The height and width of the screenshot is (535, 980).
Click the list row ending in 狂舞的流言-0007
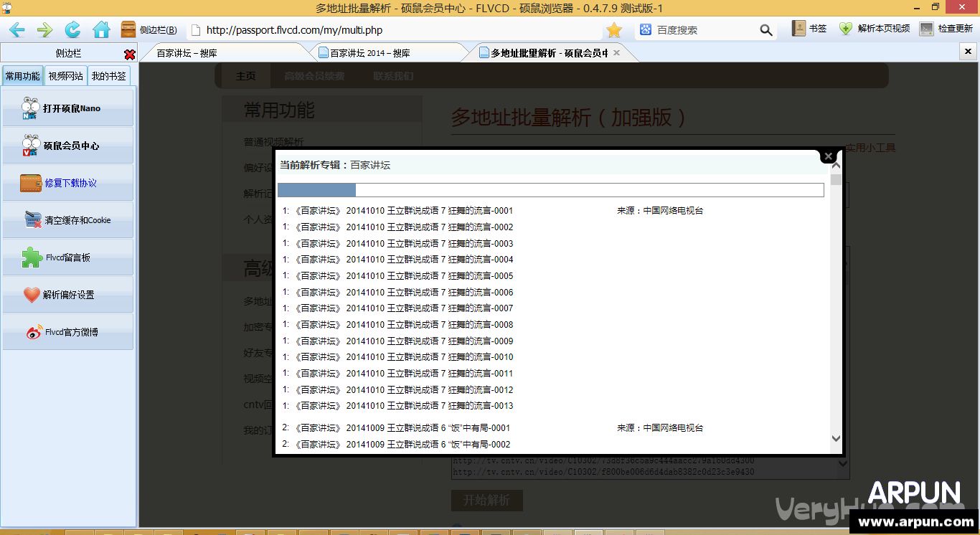coord(397,308)
